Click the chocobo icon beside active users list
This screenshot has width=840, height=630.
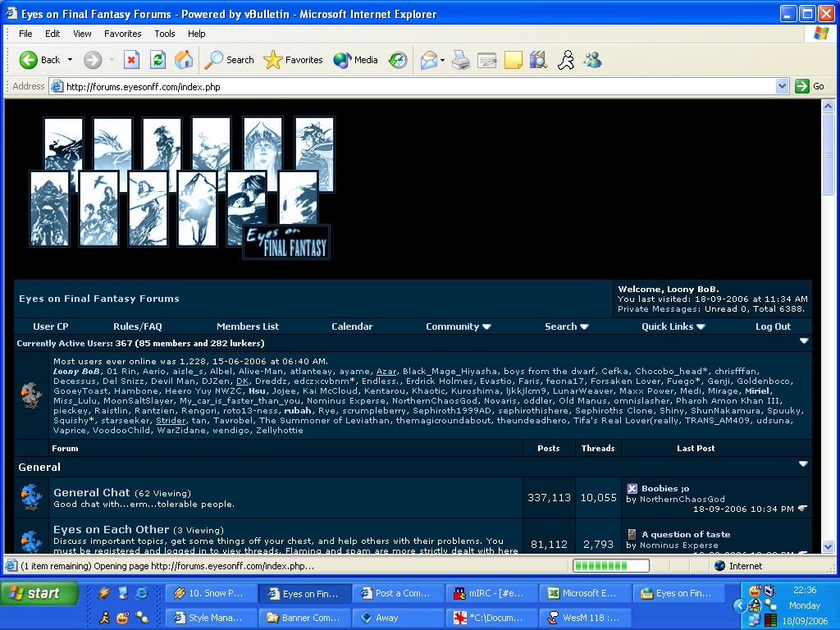point(31,395)
